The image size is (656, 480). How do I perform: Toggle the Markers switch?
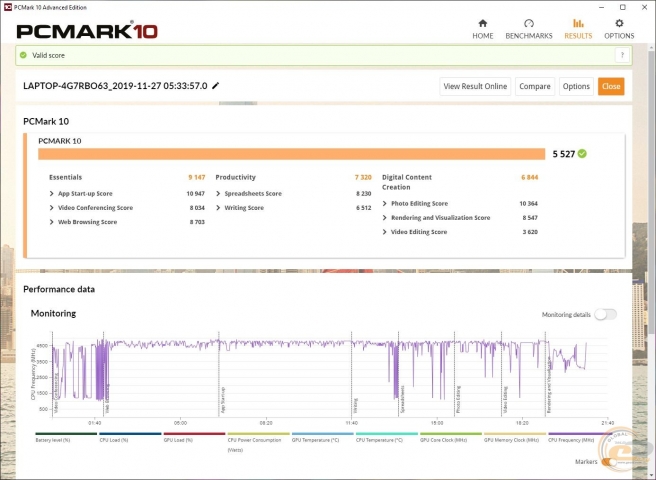(x=608, y=462)
